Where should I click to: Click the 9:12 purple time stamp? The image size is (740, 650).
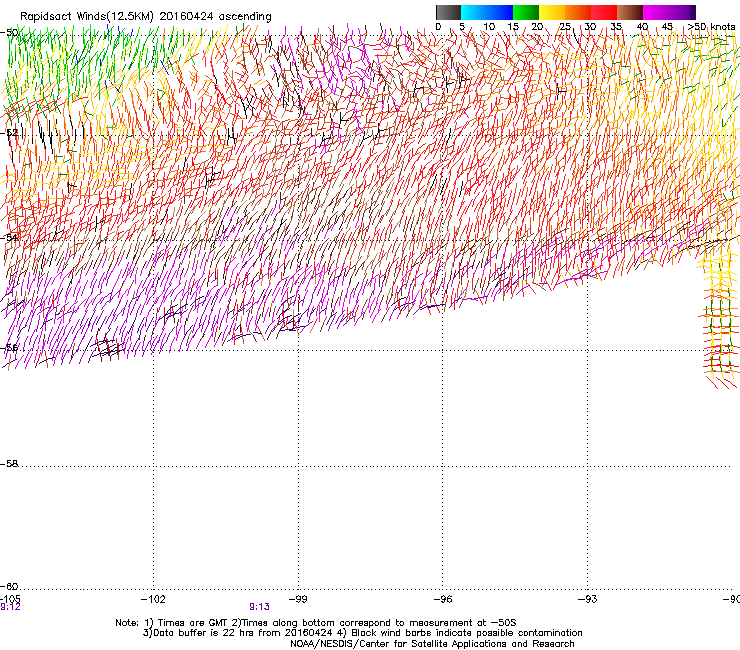(x=10, y=607)
